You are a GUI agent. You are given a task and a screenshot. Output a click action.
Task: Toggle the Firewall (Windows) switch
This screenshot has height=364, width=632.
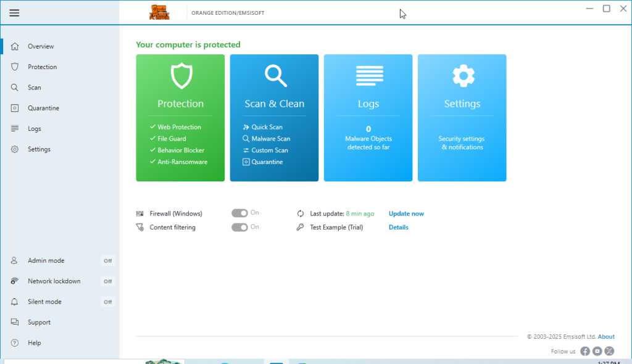point(239,213)
